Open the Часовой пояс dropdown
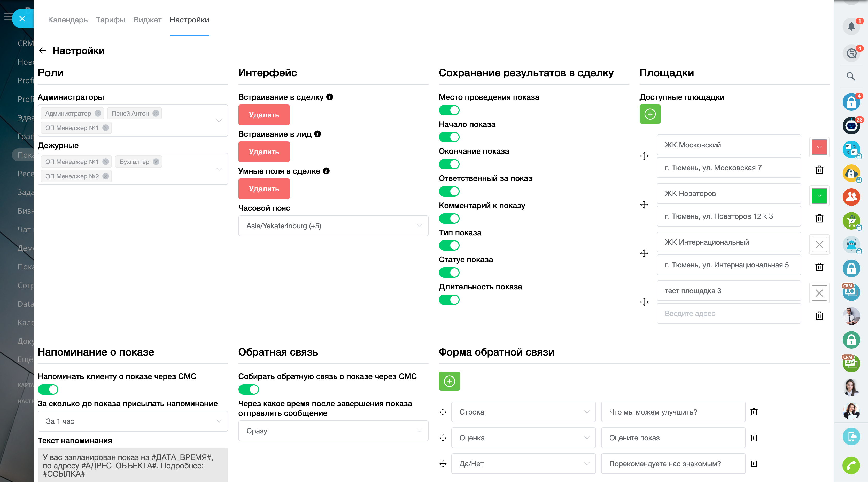868x482 pixels. click(x=333, y=226)
